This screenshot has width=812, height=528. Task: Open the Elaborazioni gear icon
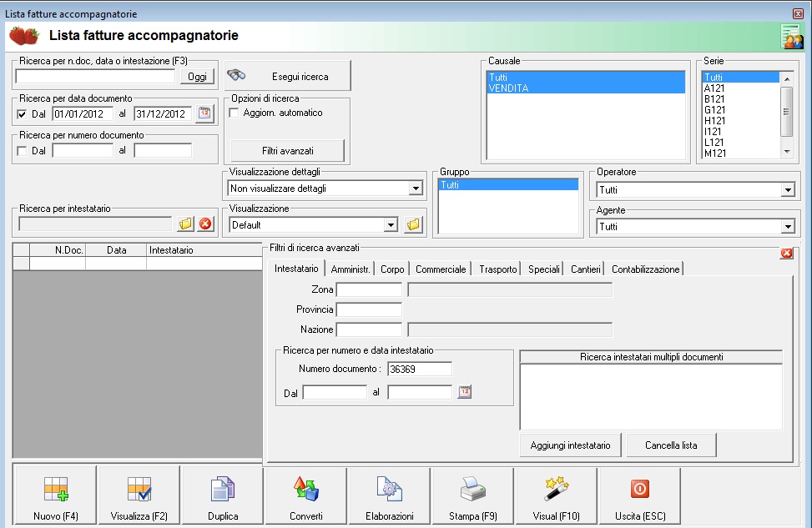(389, 490)
